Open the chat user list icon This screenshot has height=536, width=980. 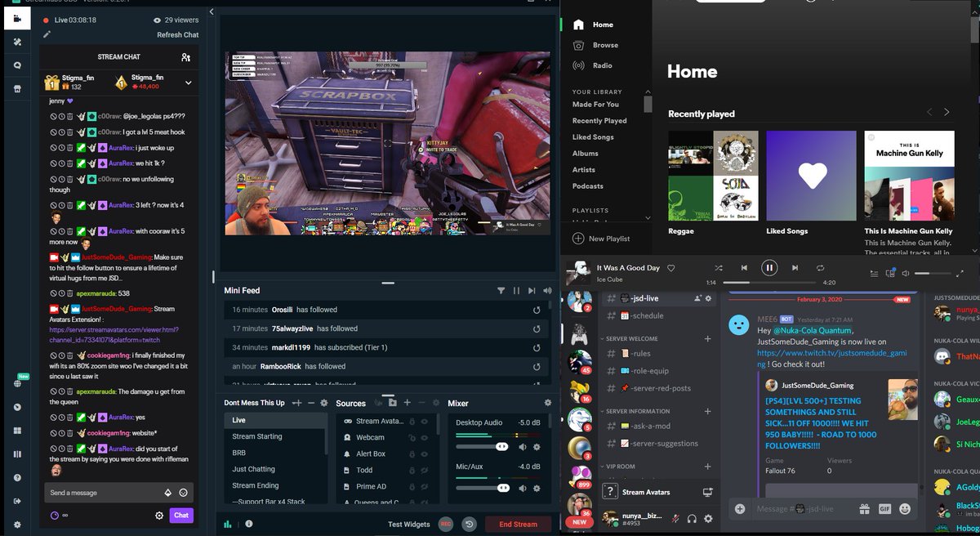[x=186, y=57]
